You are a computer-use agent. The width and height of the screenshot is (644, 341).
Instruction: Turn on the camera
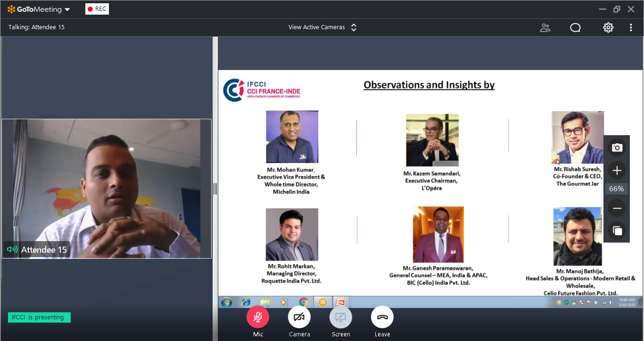(299, 317)
